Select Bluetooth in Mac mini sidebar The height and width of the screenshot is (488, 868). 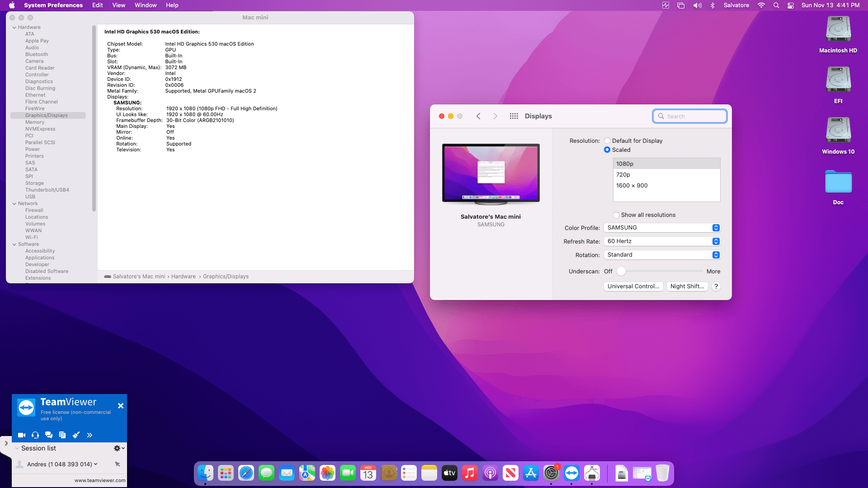pos(37,54)
